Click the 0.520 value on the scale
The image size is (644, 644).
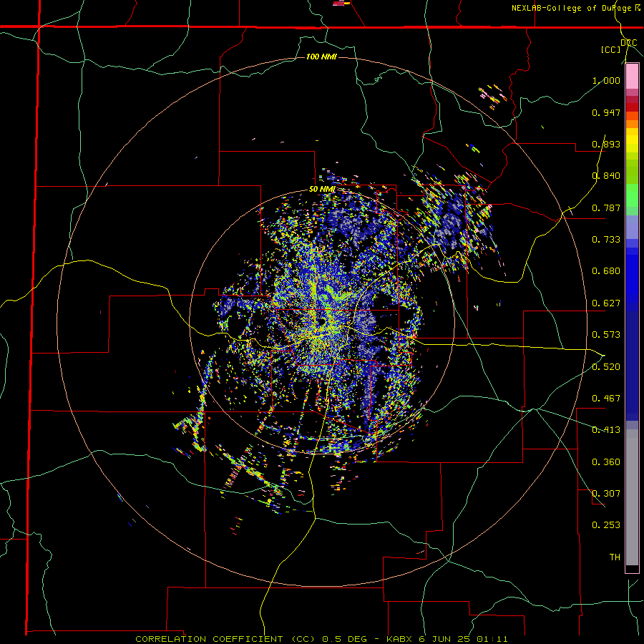pos(606,367)
